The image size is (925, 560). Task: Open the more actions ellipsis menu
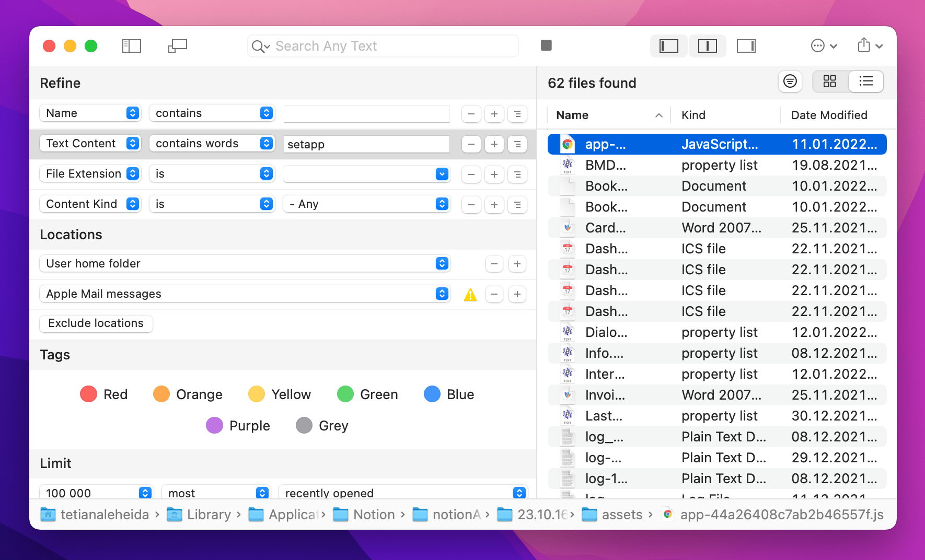coord(824,46)
